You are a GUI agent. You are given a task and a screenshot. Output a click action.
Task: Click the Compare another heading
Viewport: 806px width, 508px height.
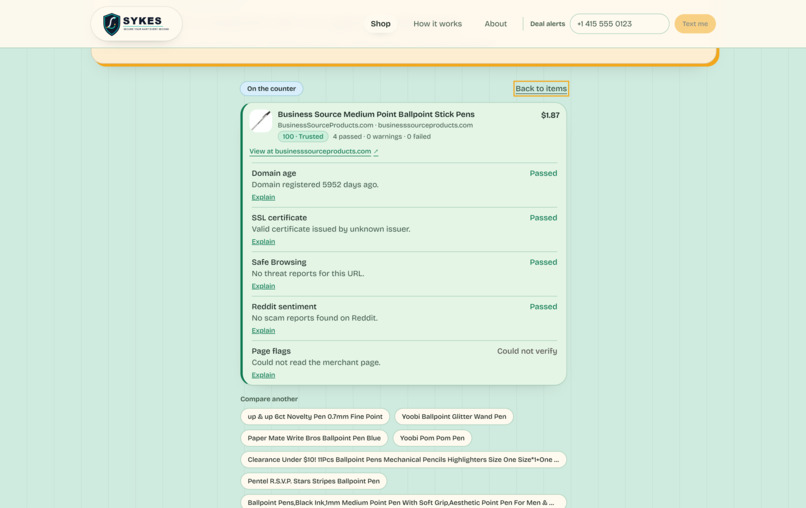(269, 399)
